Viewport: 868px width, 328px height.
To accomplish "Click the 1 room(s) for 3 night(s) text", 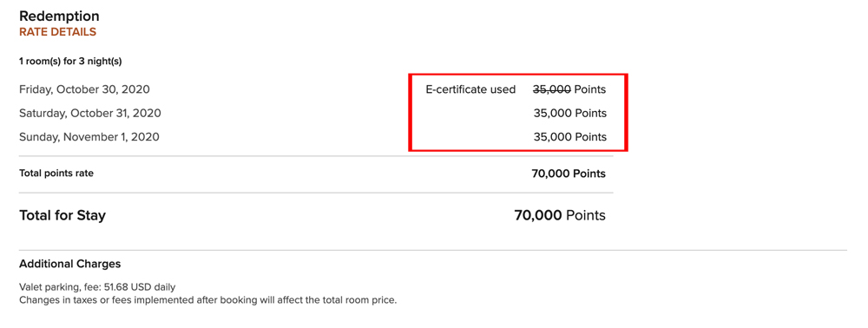I will [x=70, y=62].
